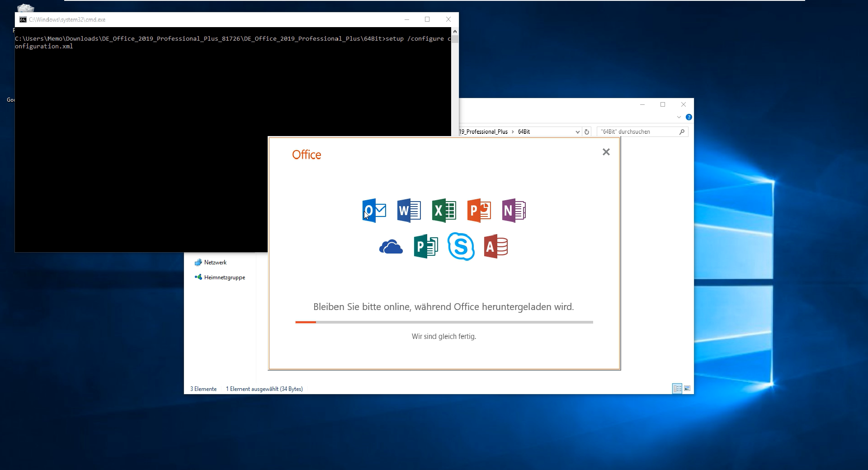Click the Office download progress bar
Viewport: 868px width, 470px height.
[x=444, y=322]
